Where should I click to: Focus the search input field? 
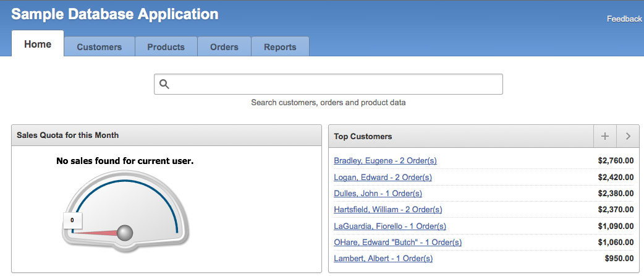click(x=334, y=85)
